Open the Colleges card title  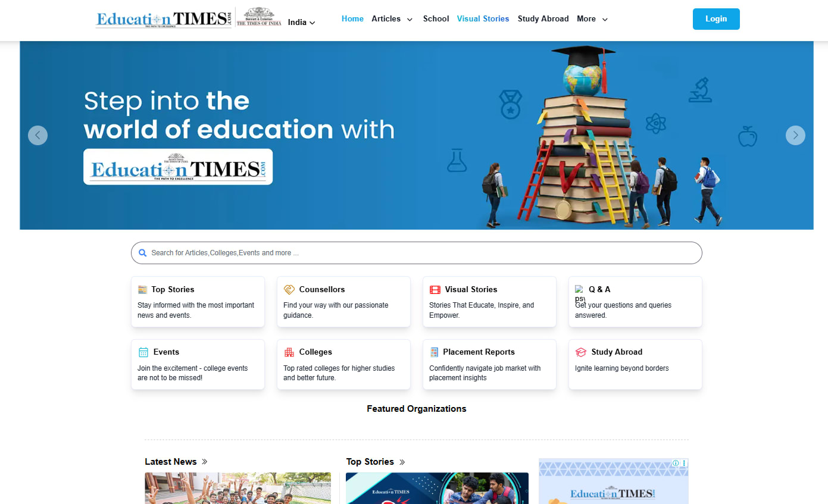tap(315, 352)
